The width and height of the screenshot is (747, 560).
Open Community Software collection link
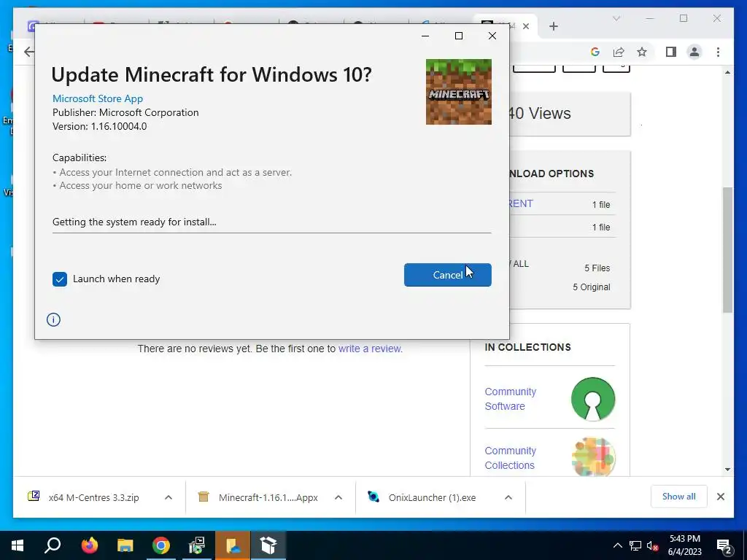point(510,399)
